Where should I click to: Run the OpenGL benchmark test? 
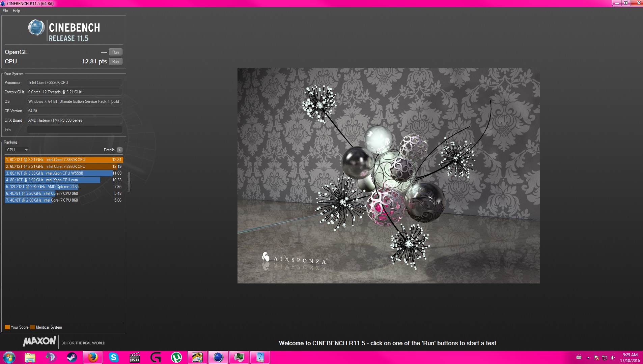pyautogui.click(x=115, y=52)
